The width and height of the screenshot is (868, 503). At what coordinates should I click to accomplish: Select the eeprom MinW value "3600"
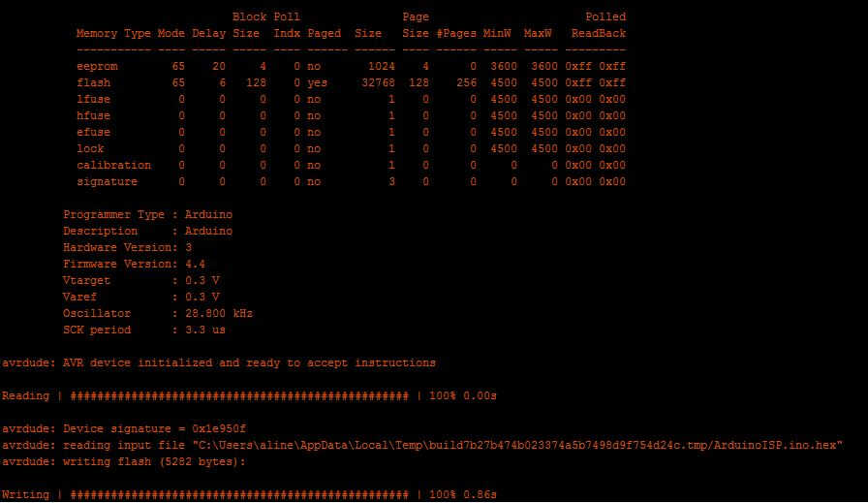tap(504, 67)
